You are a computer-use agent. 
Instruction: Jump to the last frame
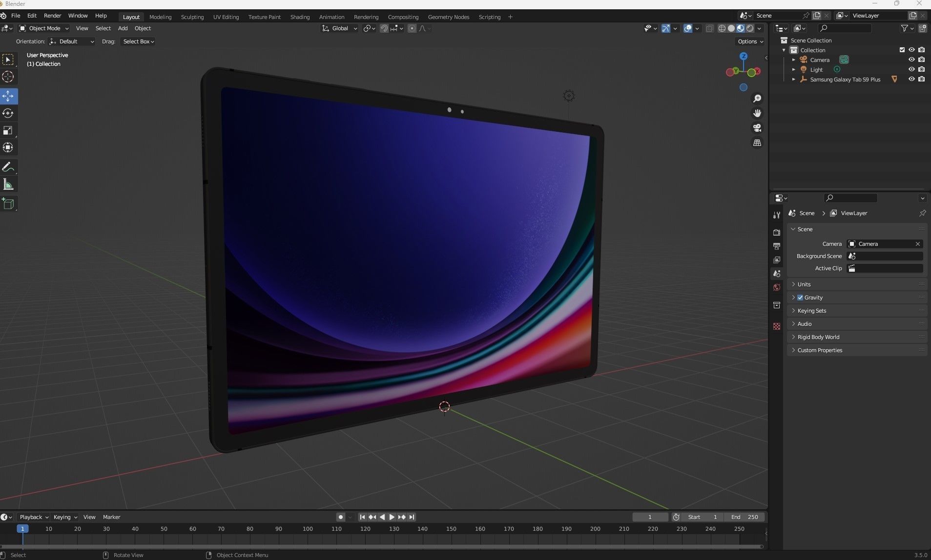click(x=412, y=517)
